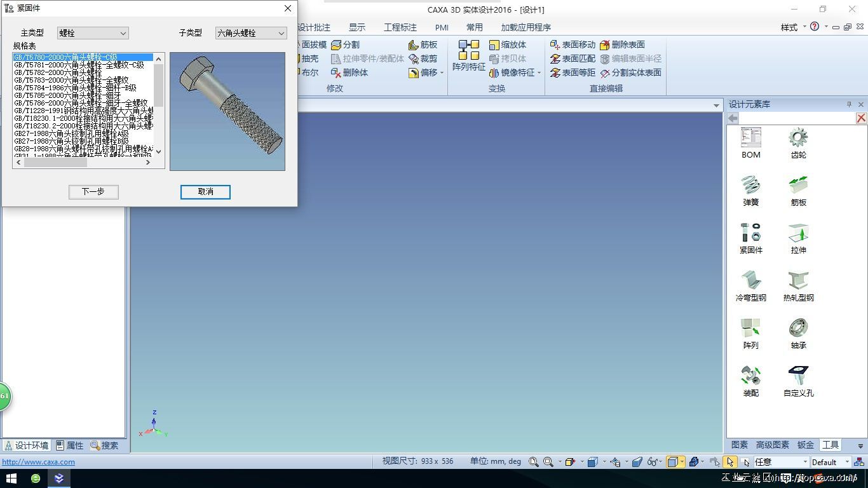Open the 主类型 dropdown showing 螺栓

point(93,33)
